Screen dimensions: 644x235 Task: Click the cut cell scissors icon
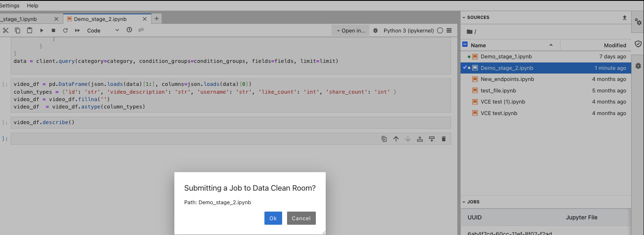[x=6, y=30]
